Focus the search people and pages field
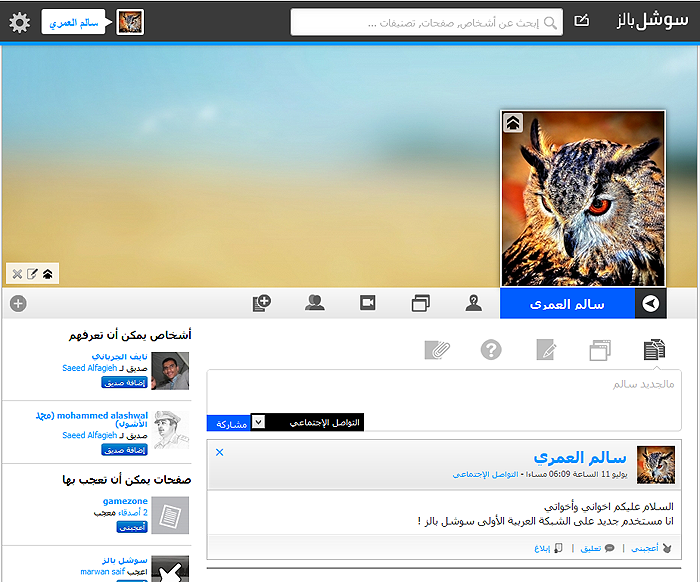Screen dimensions: 700x582 pyautogui.click(x=426, y=22)
